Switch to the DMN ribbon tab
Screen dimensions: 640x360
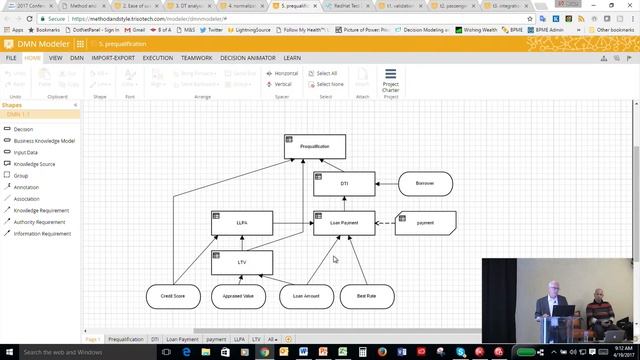tap(77, 58)
